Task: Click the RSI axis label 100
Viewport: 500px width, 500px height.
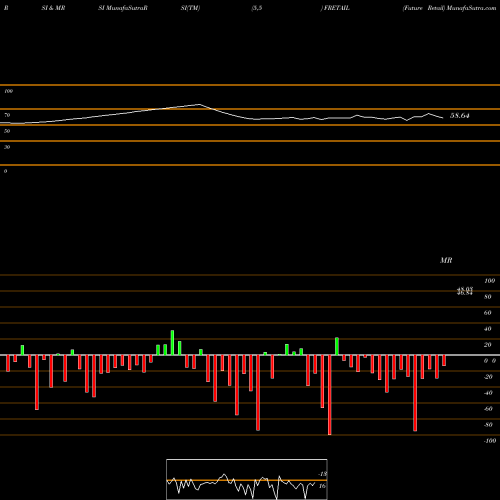Action: (8, 91)
